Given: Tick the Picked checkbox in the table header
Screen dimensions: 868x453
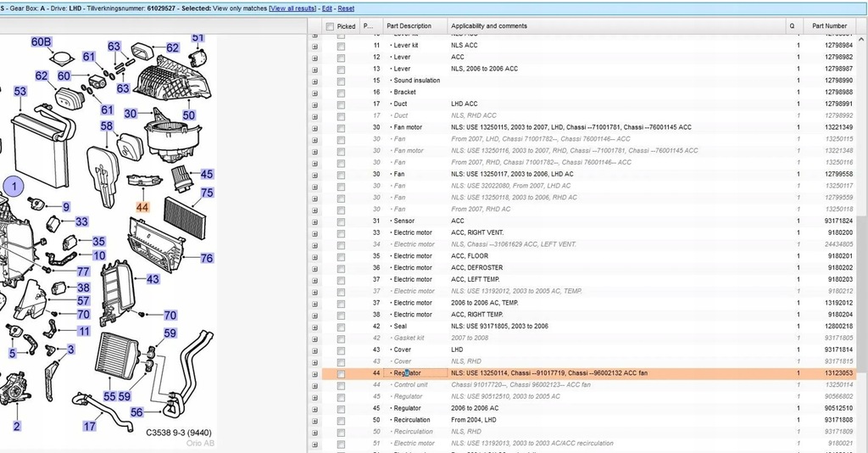Looking at the screenshot, I should [x=330, y=26].
